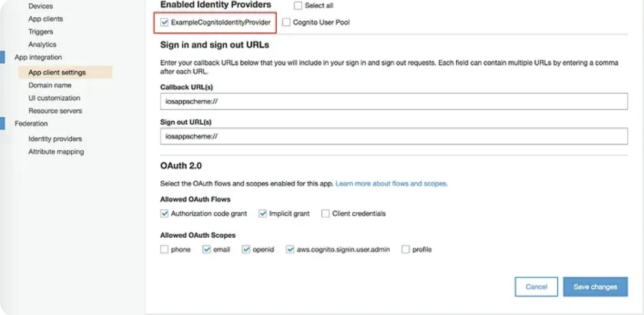Disable the Implicit grant flow checkbox
Screen dimensions: 644x315
(263, 213)
